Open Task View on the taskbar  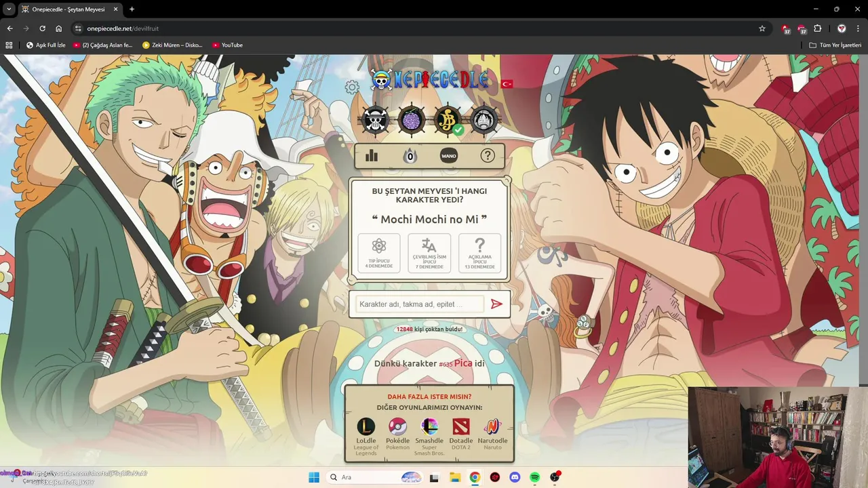click(x=434, y=477)
